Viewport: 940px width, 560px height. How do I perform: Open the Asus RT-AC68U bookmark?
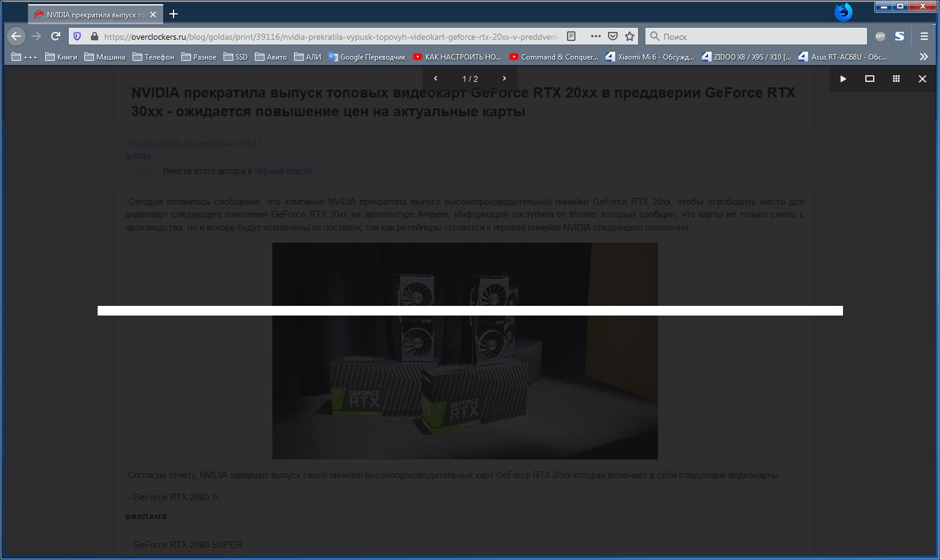coord(843,57)
